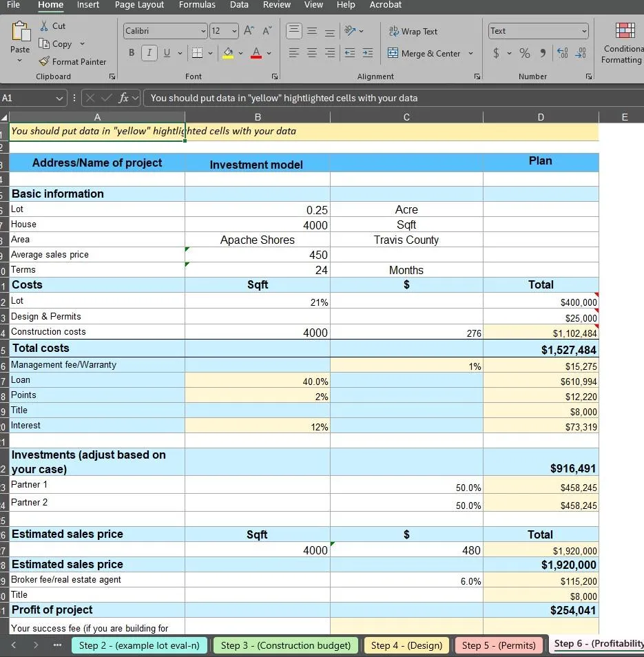The width and height of the screenshot is (644, 657).
Task: Apply cell borders icon
Action: point(197,53)
